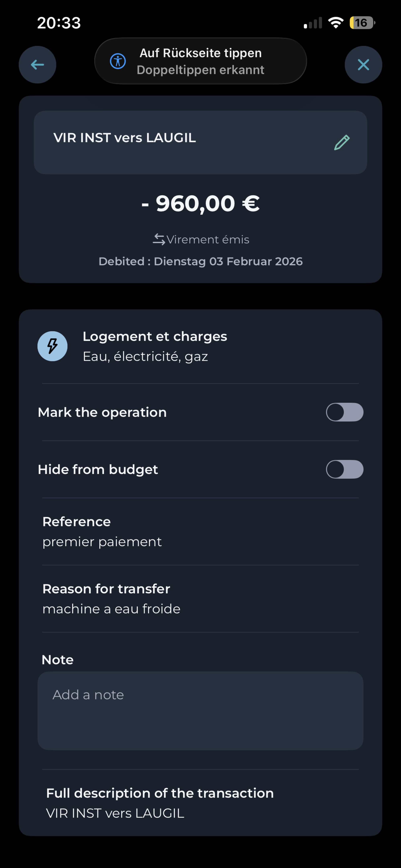The image size is (401, 868).
Task: Toggle Hide from budget on
Action: [344, 469]
